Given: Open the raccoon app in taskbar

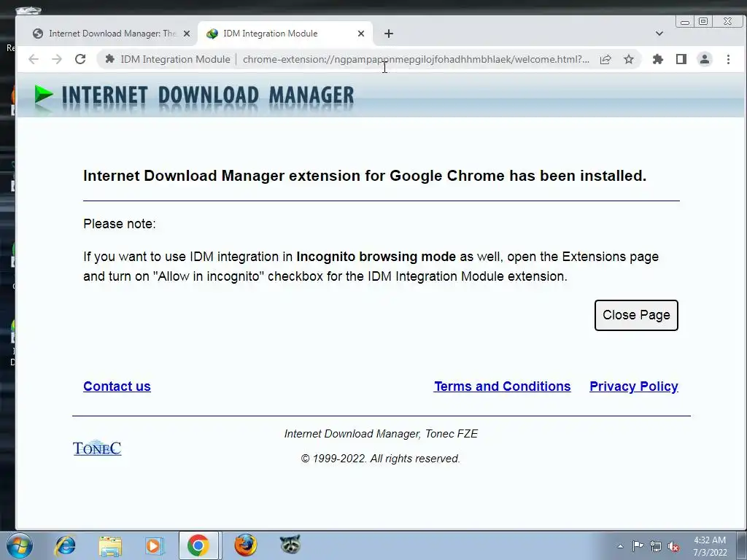Looking at the screenshot, I should pos(290,544).
